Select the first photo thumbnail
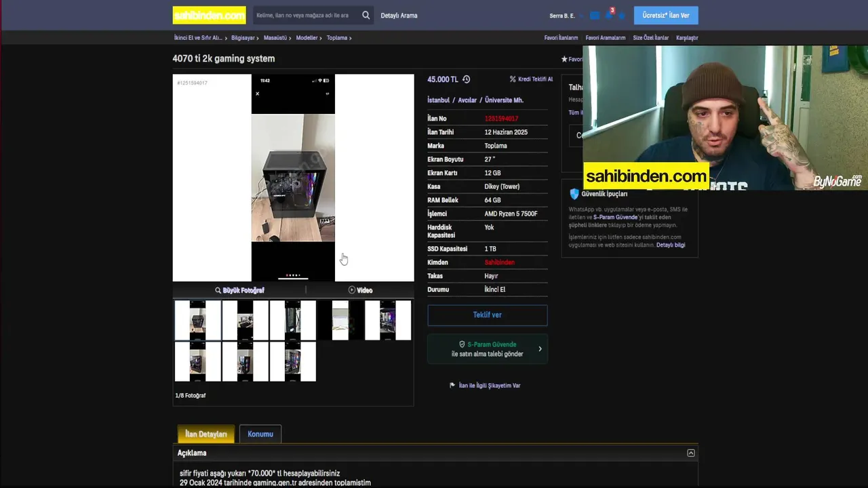Image resolution: width=868 pixels, height=488 pixels. coord(197,320)
